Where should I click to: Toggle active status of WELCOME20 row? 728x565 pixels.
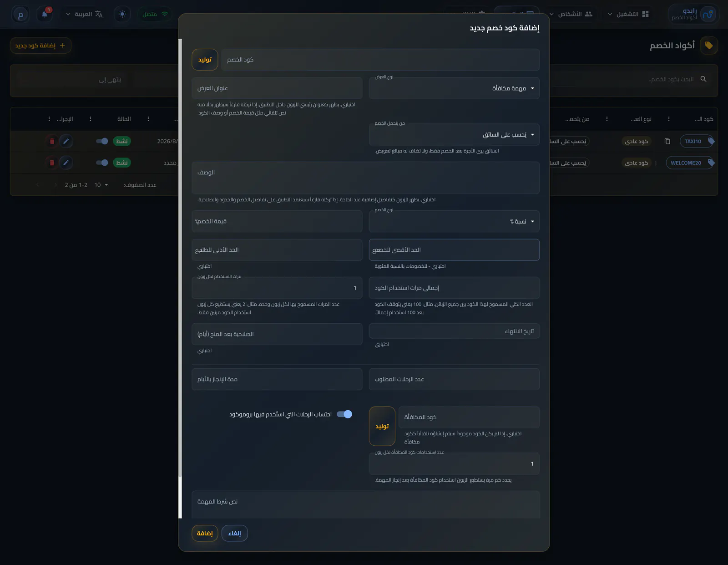[102, 163]
